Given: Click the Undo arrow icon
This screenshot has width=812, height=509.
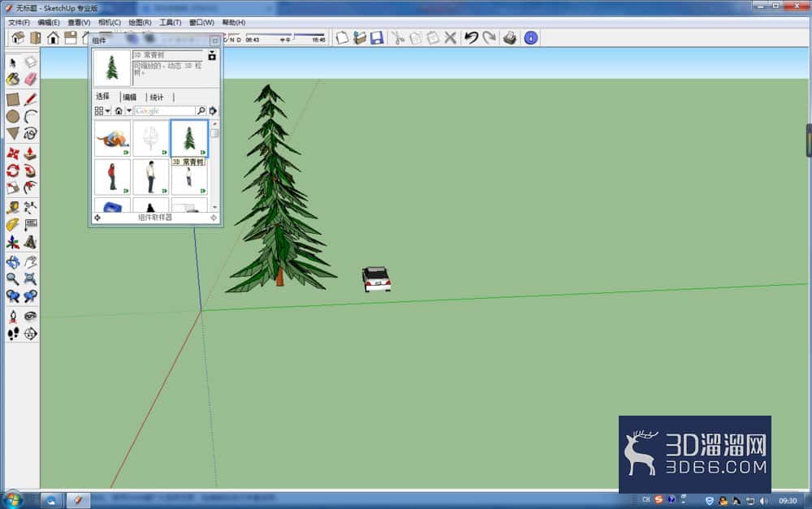Looking at the screenshot, I should tap(471, 38).
